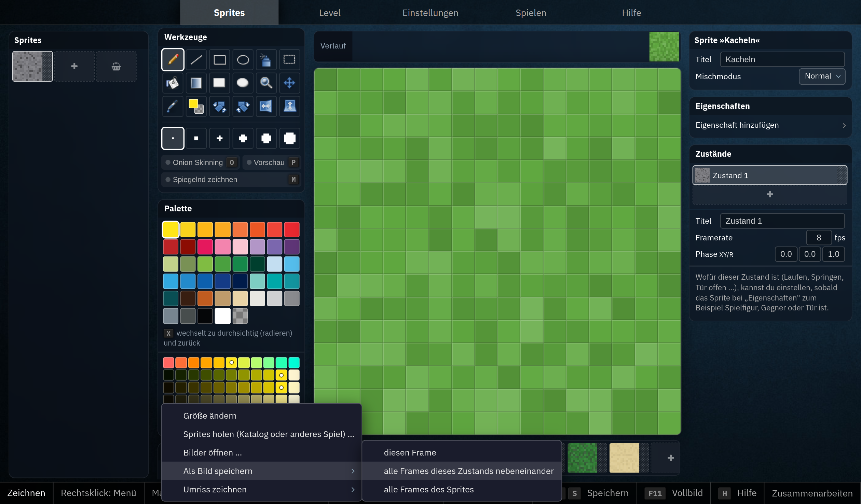Select the line tool
This screenshot has width=861, height=504.
click(196, 60)
